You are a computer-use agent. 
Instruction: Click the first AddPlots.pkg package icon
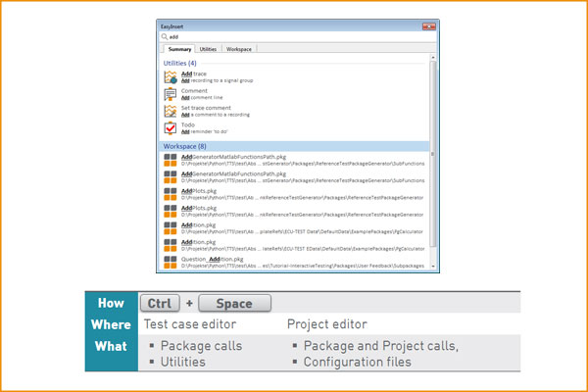[171, 193]
